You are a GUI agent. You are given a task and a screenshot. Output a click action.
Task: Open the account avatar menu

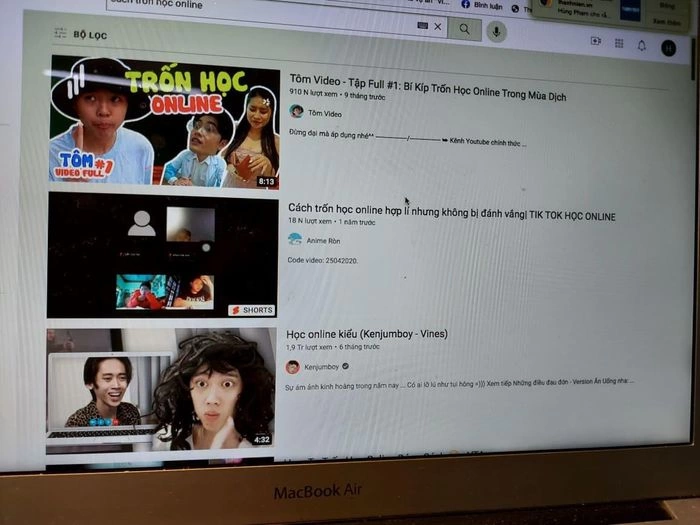pos(668,48)
